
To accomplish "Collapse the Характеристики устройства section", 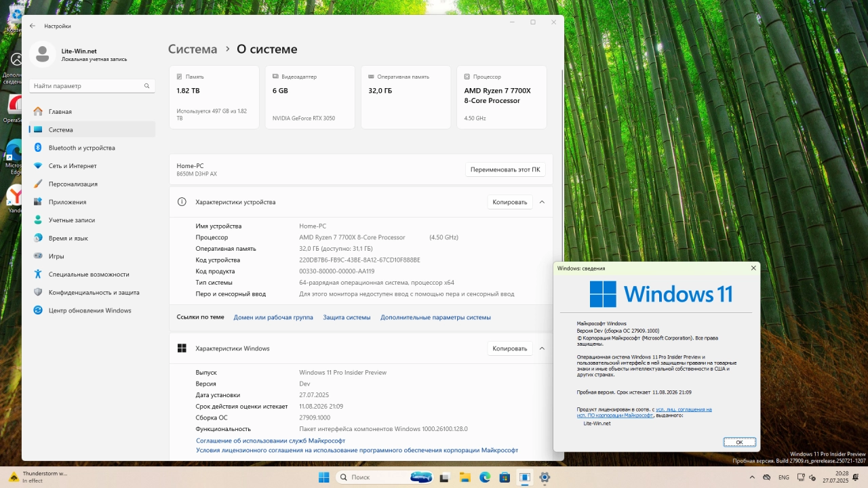I will 542,202.
